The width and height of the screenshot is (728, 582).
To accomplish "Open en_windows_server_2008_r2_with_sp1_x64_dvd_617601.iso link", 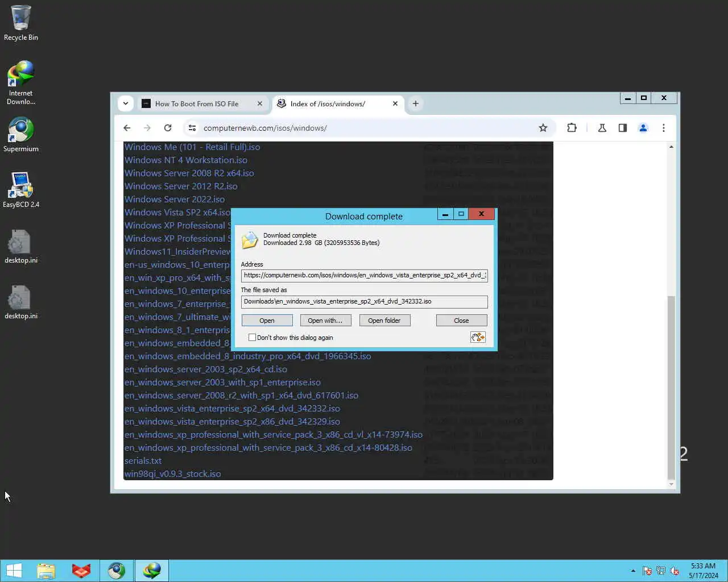I will (x=242, y=396).
